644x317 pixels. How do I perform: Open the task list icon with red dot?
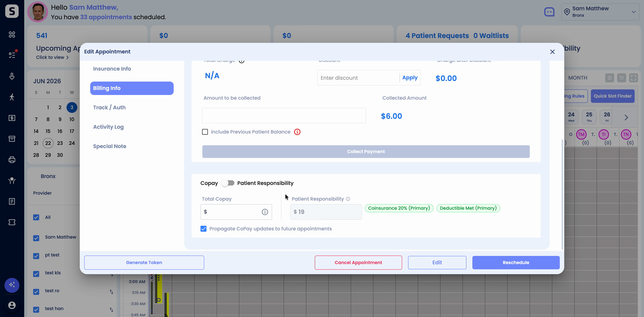tap(12, 55)
